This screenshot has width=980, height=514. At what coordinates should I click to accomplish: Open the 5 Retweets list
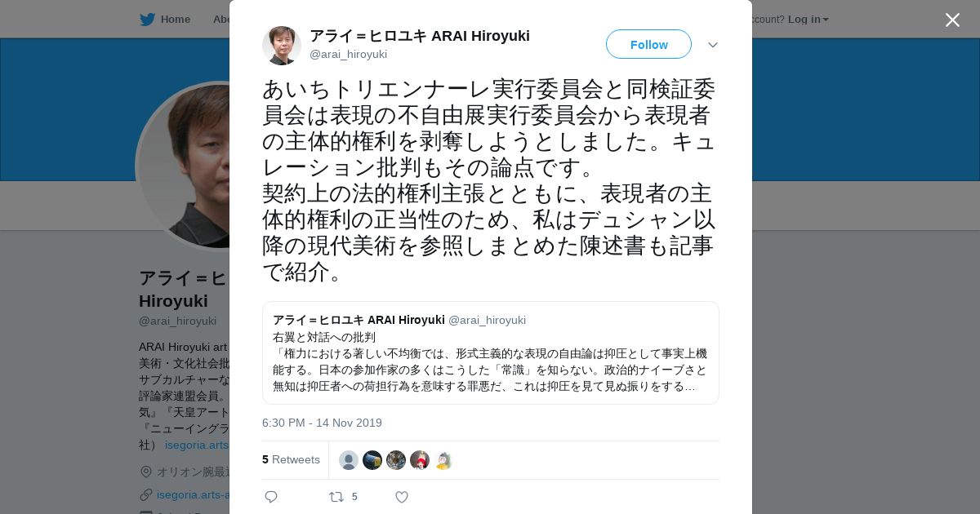coord(291,459)
